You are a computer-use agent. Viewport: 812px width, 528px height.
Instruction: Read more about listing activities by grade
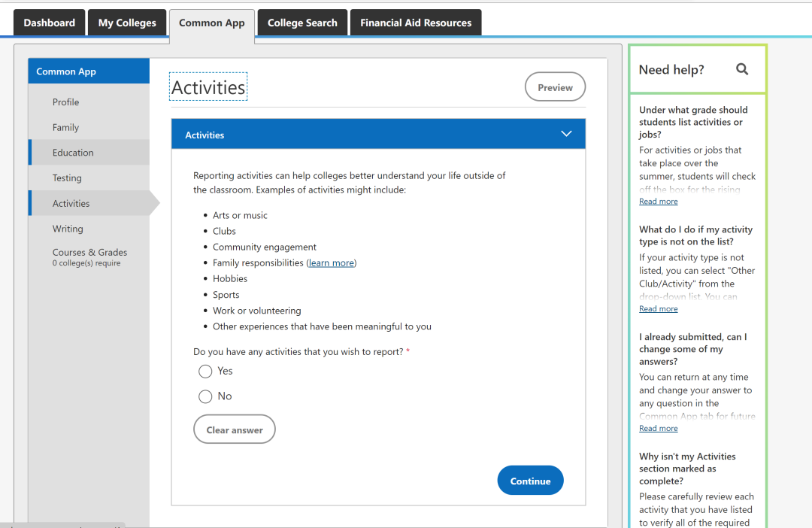click(658, 201)
